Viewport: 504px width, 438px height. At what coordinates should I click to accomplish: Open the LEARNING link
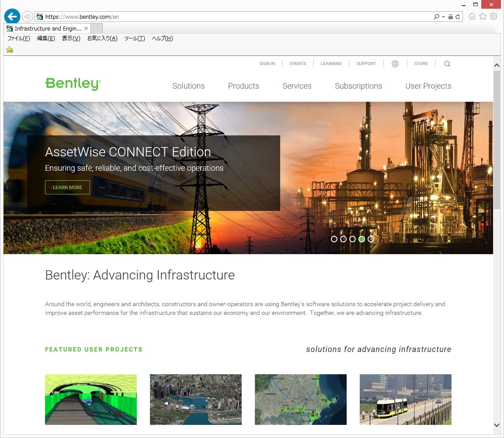click(331, 64)
